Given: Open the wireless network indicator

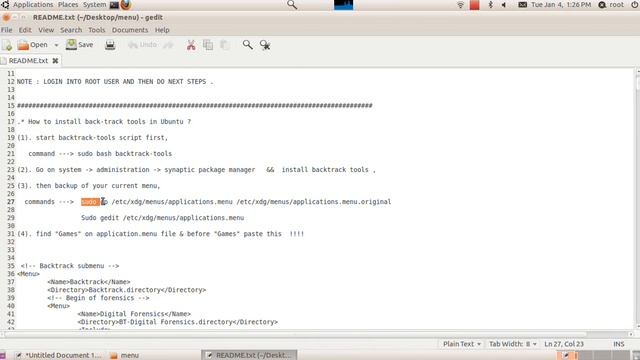Looking at the screenshot, I should (x=460, y=5).
